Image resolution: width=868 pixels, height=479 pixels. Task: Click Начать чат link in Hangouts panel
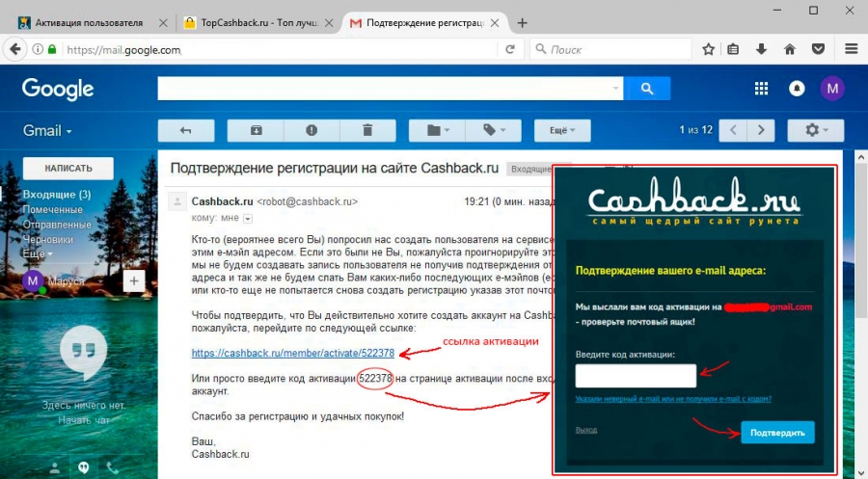pos(84,420)
